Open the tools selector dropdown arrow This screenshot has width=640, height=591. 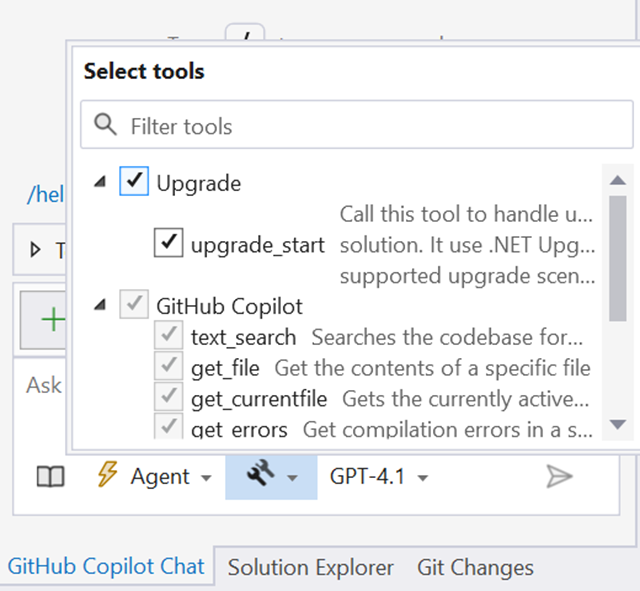point(292,478)
